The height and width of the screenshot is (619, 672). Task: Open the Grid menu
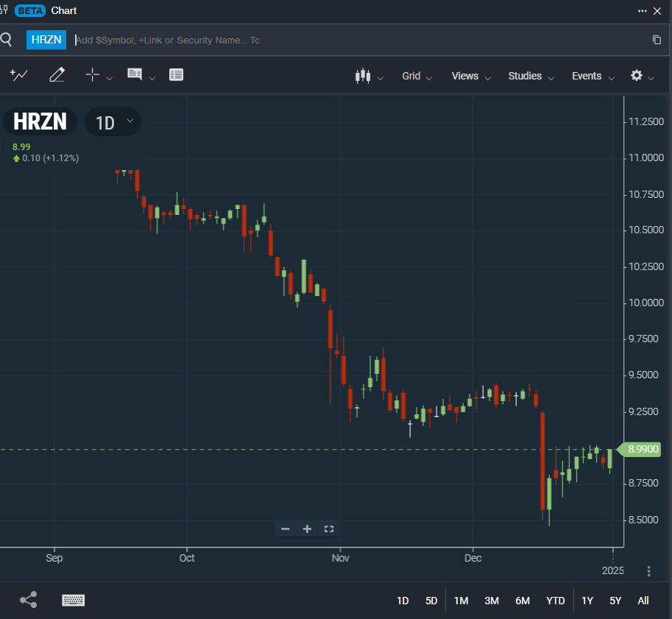pyautogui.click(x=417, y=76)
